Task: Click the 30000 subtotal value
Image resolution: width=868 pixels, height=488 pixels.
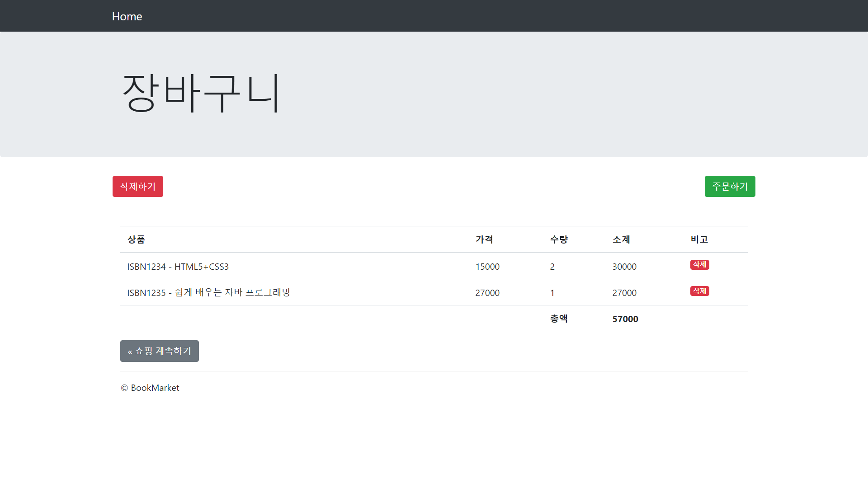Action: [624, 267]
